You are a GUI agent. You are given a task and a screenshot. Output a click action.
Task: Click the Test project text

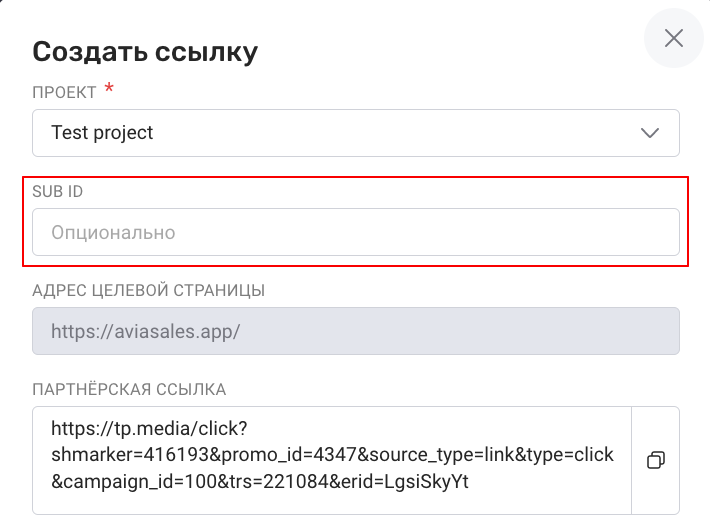pos(102,133)
